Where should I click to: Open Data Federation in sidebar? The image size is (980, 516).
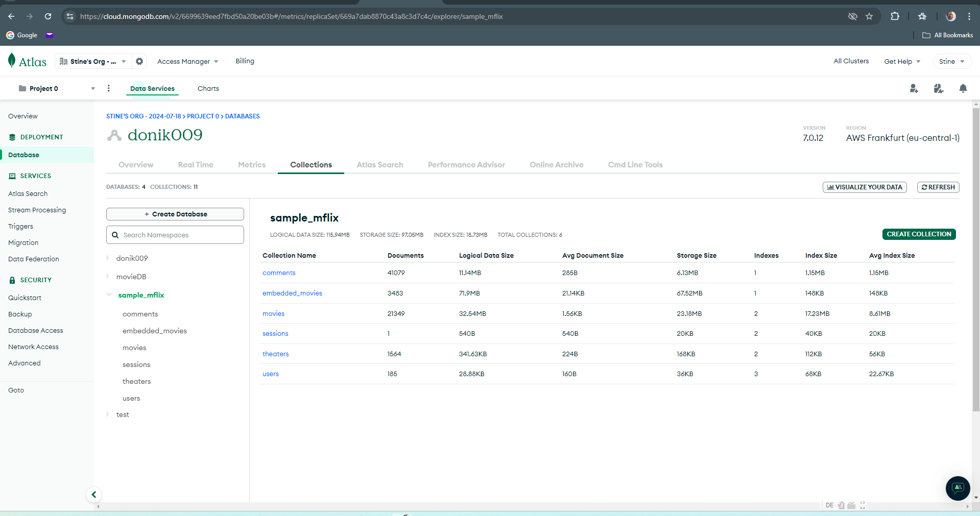click(x=34, y=259)
